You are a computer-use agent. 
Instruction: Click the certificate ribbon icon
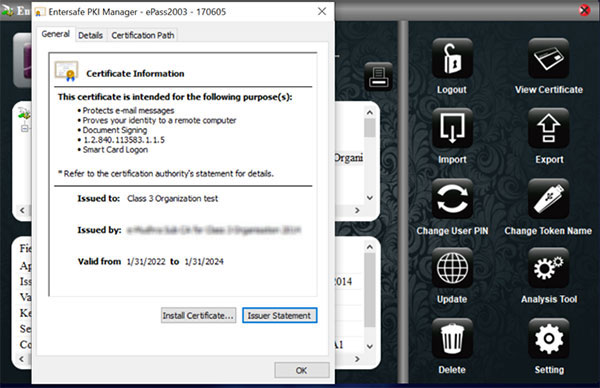[67, 71]
